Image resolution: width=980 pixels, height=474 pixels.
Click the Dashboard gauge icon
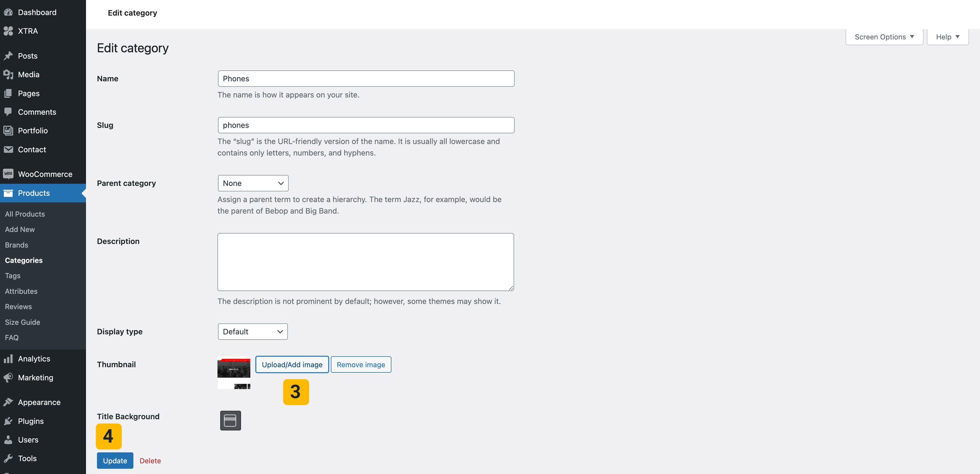tap(8, 12)
